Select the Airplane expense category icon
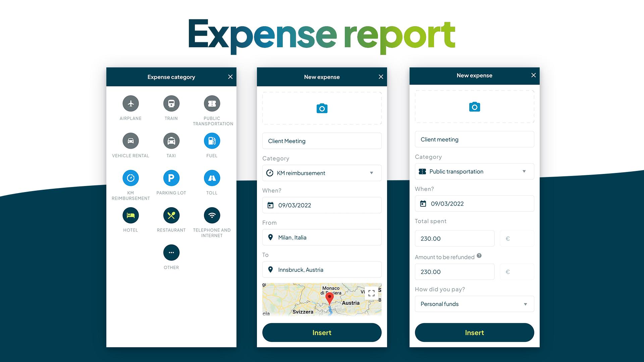Viewport: 644px width, 362px height. click(x=130, y=104)
